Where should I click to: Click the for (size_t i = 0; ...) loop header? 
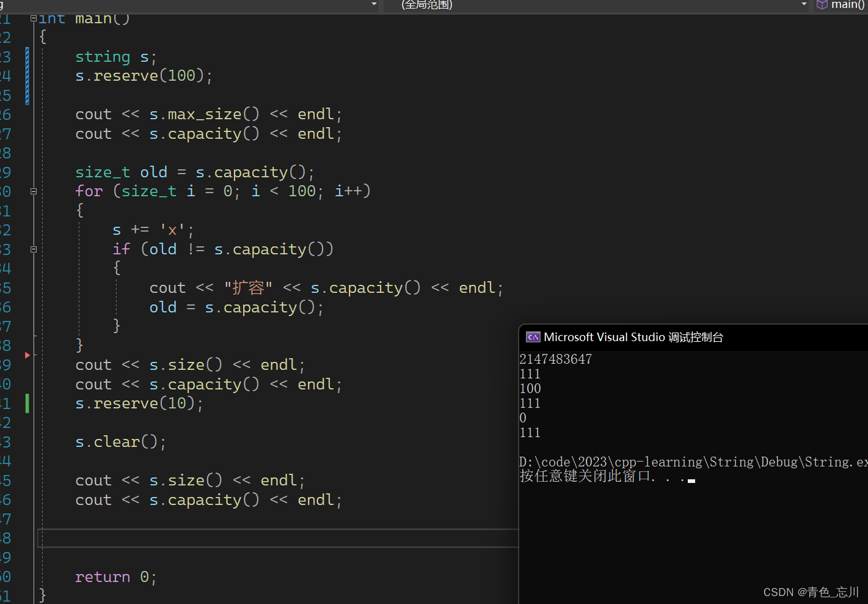tap(223, 191)
